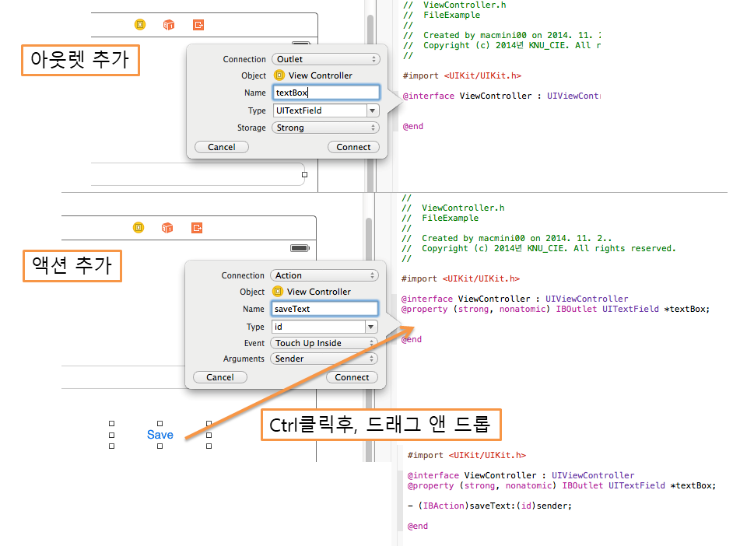
Task: Click the View Controller icon in the top scene dock
Action: pos(140,25)
